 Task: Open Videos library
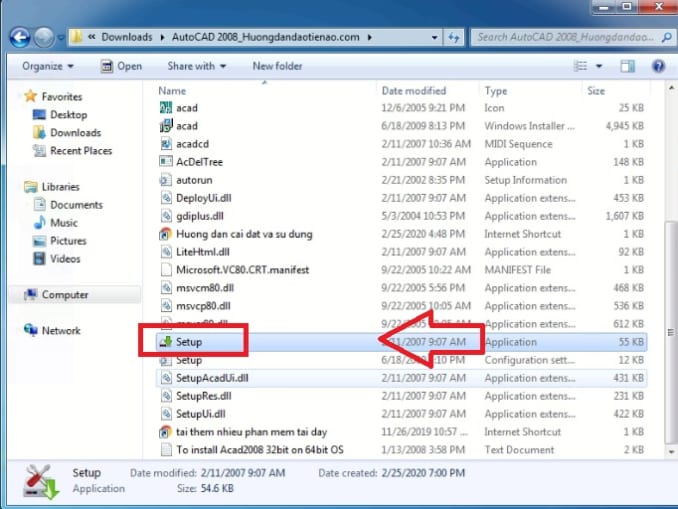tap(65, 259)
